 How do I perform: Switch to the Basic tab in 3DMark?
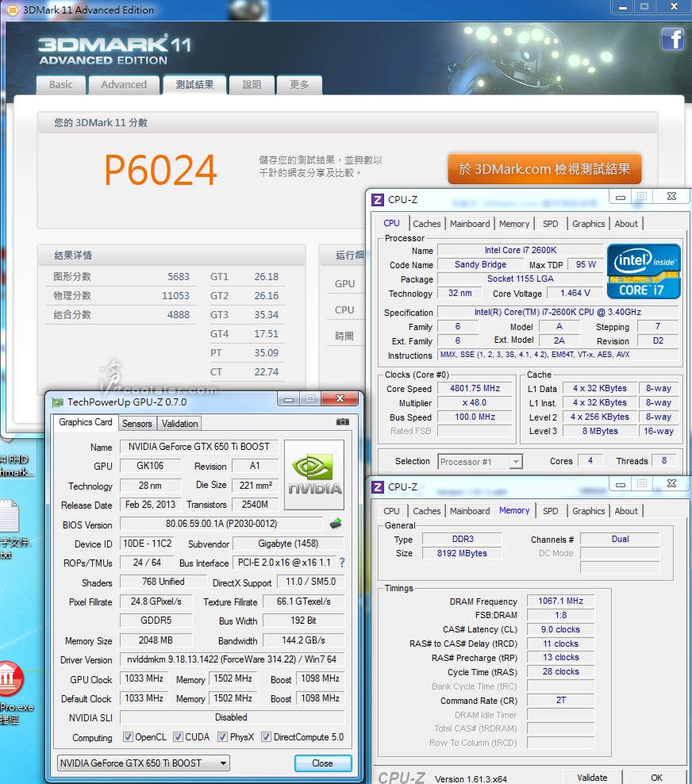(x=61, y=85)
